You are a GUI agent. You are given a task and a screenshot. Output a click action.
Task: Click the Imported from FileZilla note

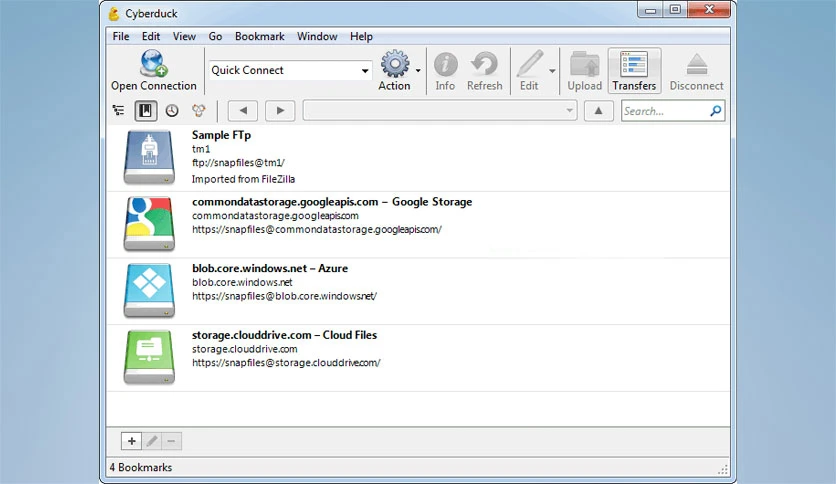pos(243,179)
